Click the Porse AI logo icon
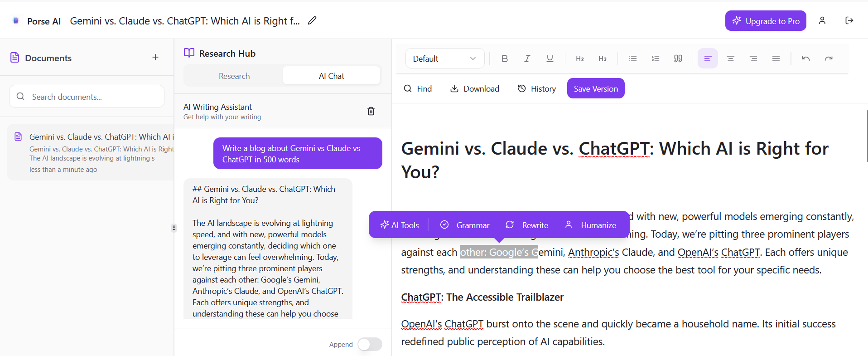Image resolution: width=868 pixels, height=356 pixels. pos(16,21)
